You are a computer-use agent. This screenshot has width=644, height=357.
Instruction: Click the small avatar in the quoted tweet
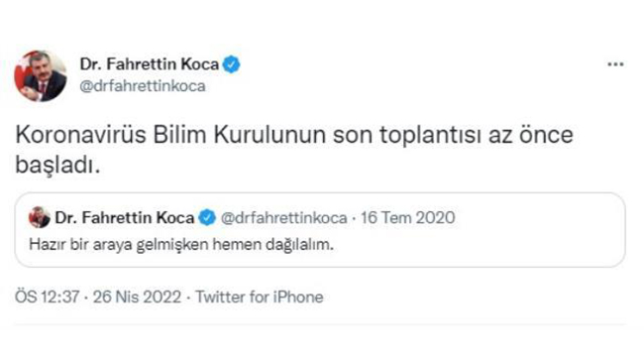(x=40, y=217)
